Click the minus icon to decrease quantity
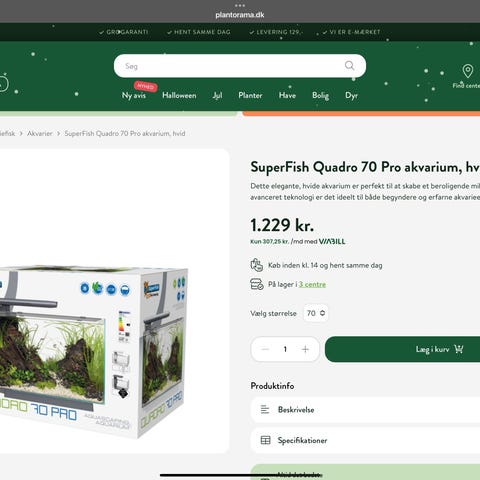The height and width of the screenshot is (480, 480). (265, 349)
